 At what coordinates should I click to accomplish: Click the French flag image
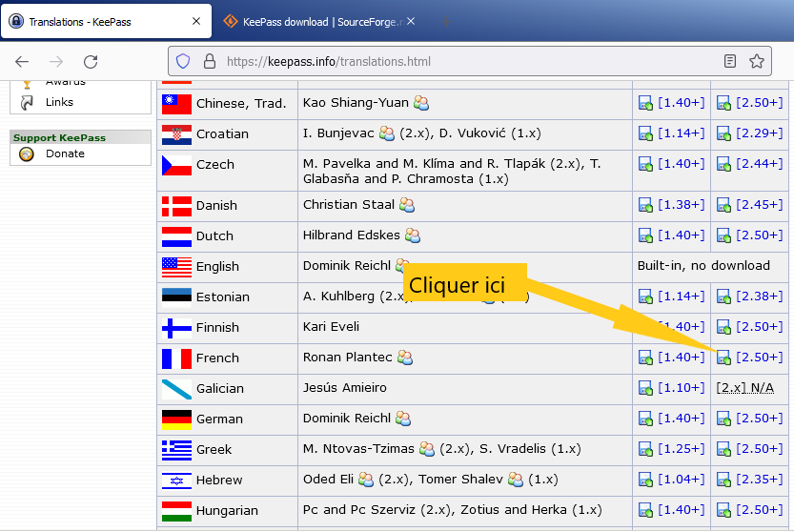[176, 358]
